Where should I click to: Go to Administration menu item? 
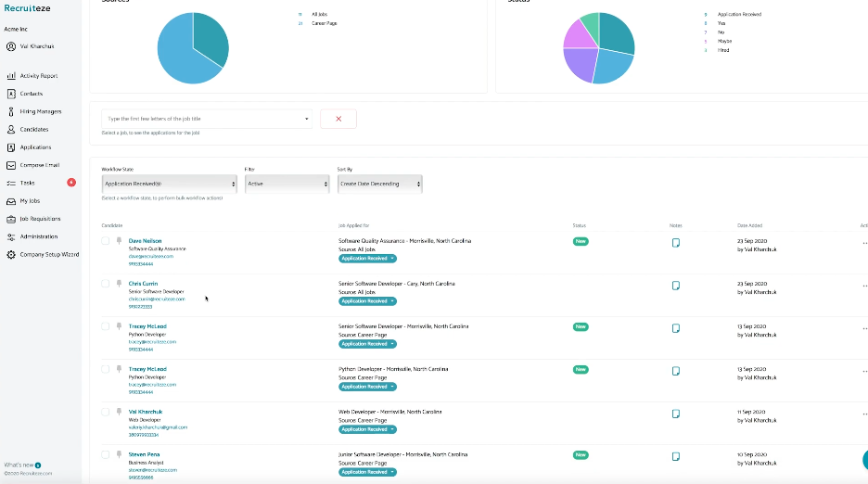tap(39, 236)
